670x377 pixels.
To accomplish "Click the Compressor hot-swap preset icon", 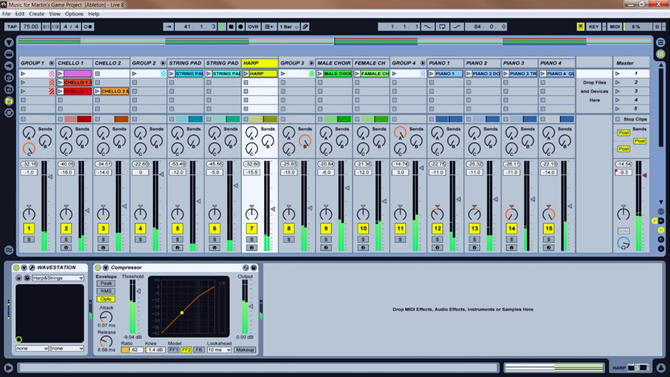I will click(246, 268).
